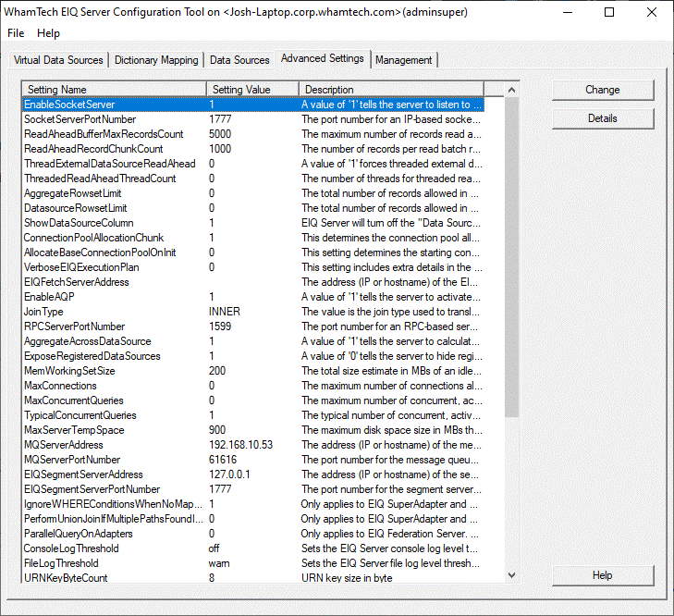Viewport: 674px width, 616px height.
Task: Select the Advanced Settings tab
Action: point(323,58)
